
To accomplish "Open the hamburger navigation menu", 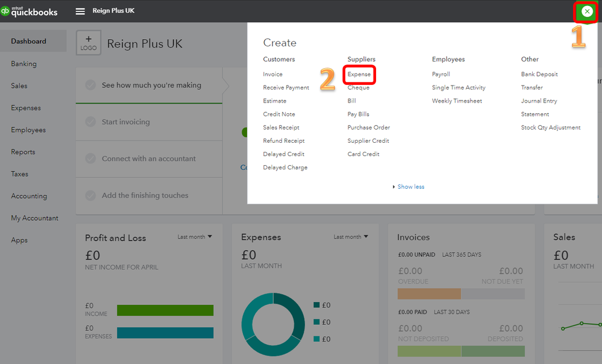I will 80,11.
